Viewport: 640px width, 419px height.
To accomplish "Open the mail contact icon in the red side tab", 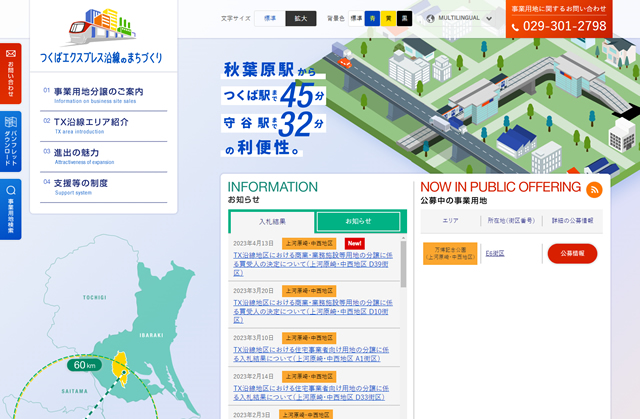I will [x=11, y=53].
